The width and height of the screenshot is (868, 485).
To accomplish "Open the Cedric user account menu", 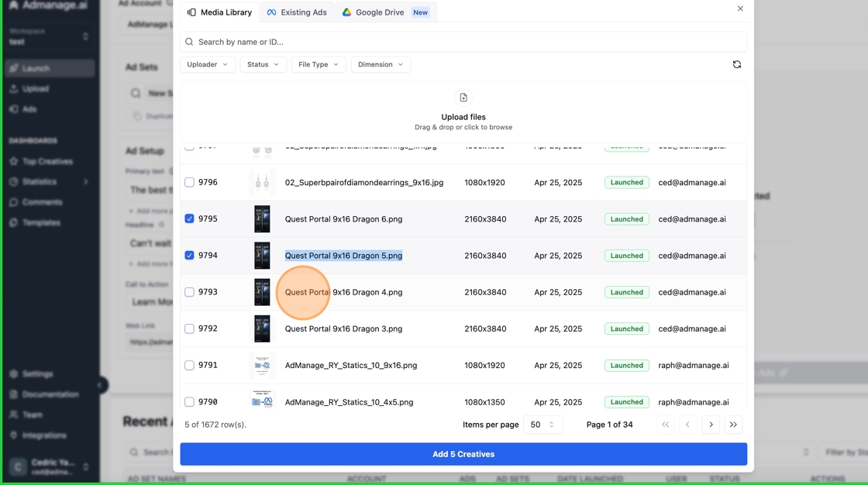I will [49, 466].
